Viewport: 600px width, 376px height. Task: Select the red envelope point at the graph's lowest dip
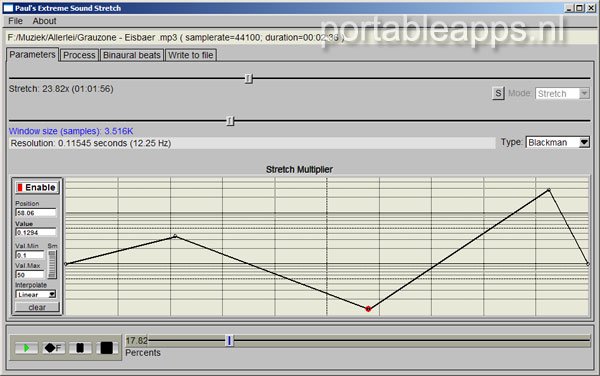click(x=368, y=309)
